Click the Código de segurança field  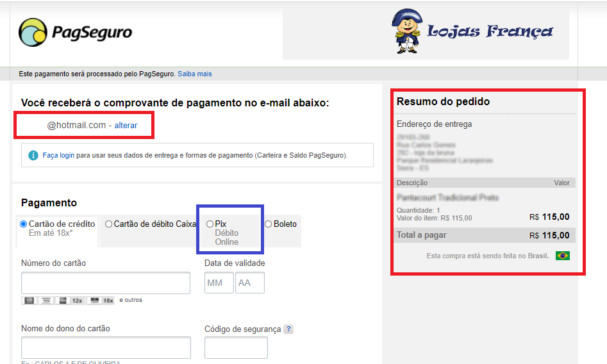(x=236, y=347)
